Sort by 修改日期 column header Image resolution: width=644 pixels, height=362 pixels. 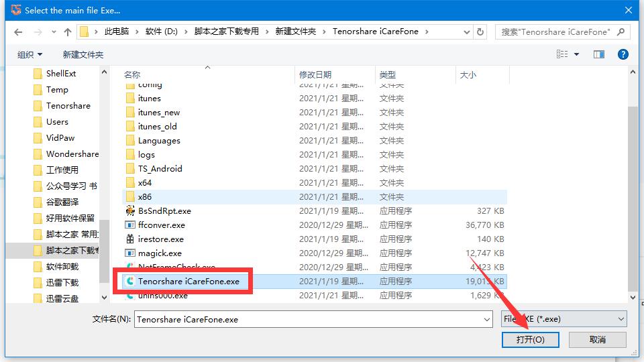(315, 74)
